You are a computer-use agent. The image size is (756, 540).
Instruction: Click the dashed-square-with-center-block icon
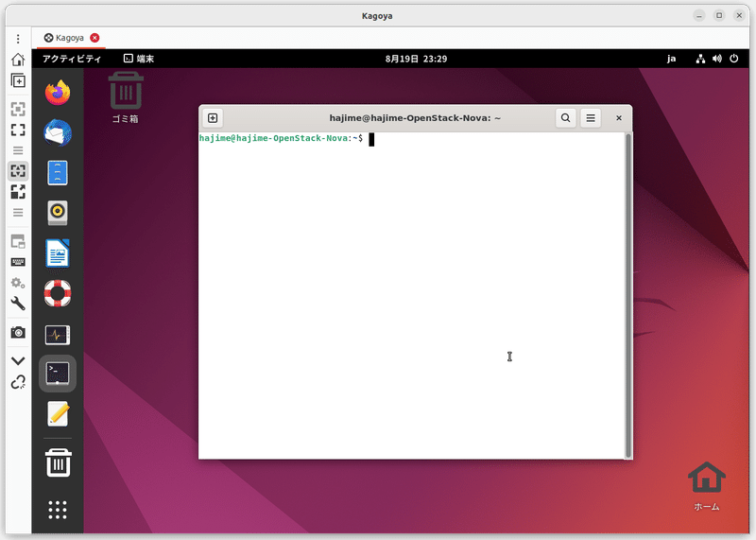point(18,110)
